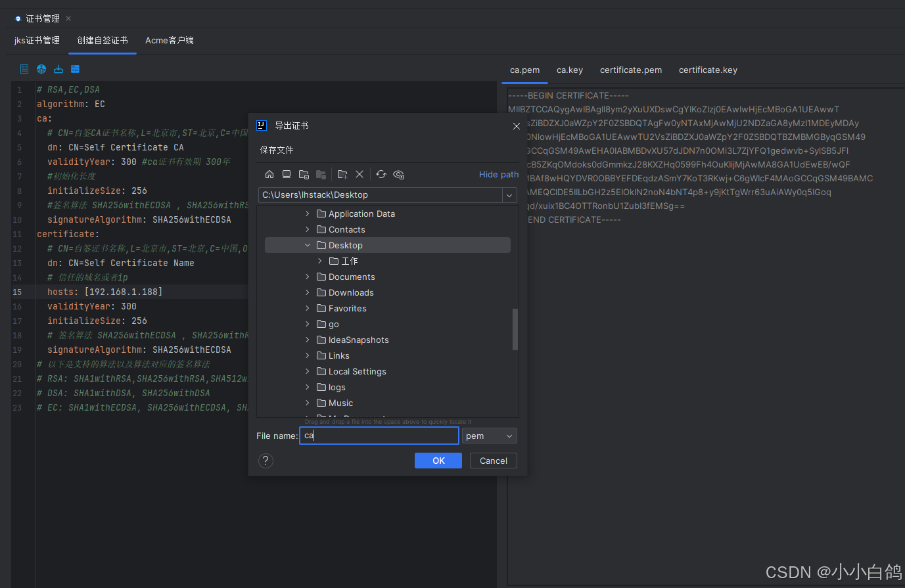This screenshot has height=588, width=905.
Task: Collapse the Desktop folder tree node
Action: pos(308,245)
